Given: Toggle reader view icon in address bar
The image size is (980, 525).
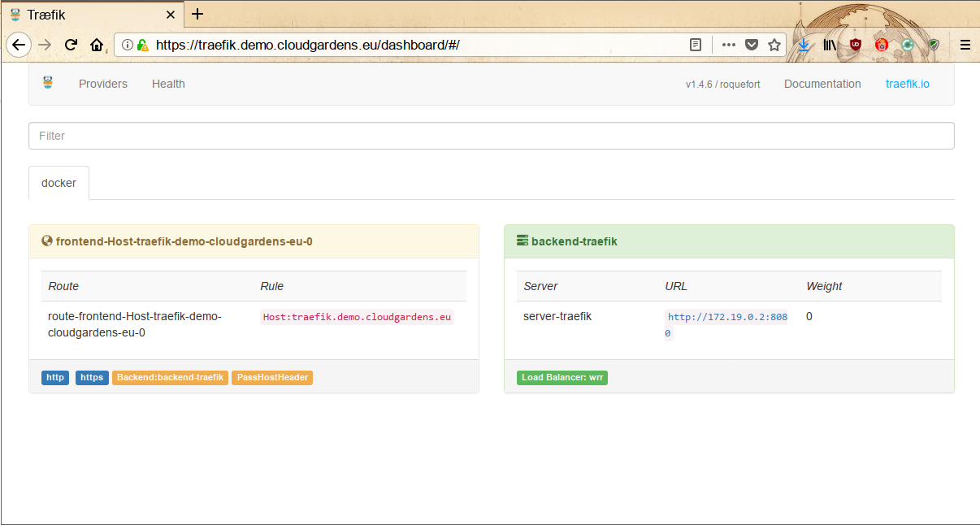Looking at the screenshot, I should [696, 46].
